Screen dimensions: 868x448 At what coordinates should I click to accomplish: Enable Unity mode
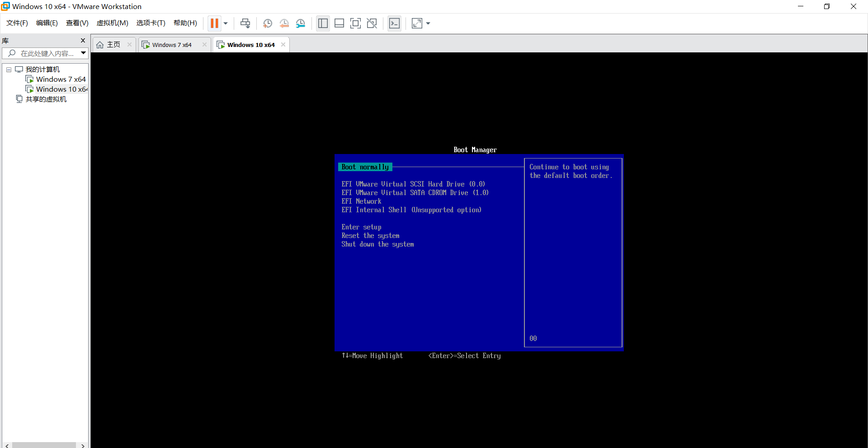click(372, 23)
